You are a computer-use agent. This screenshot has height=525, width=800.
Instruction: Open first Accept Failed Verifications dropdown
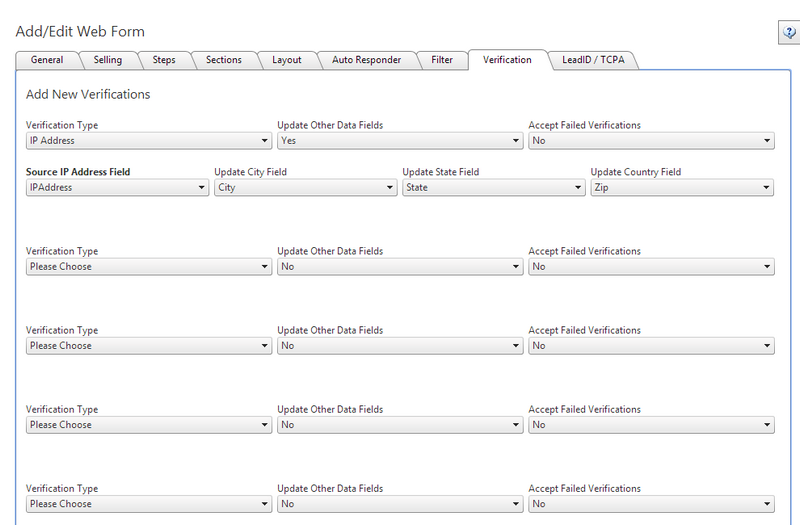pos(651,141)
